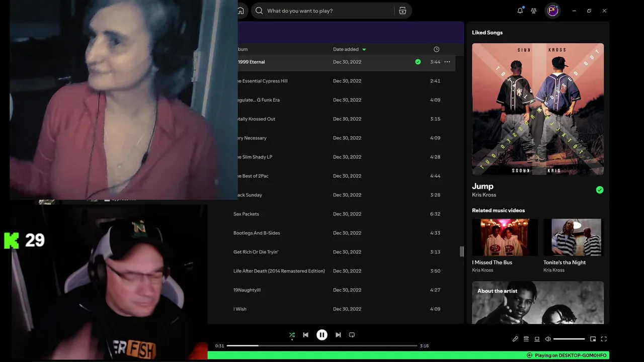Skip to the next track

[x=338, y=335]
